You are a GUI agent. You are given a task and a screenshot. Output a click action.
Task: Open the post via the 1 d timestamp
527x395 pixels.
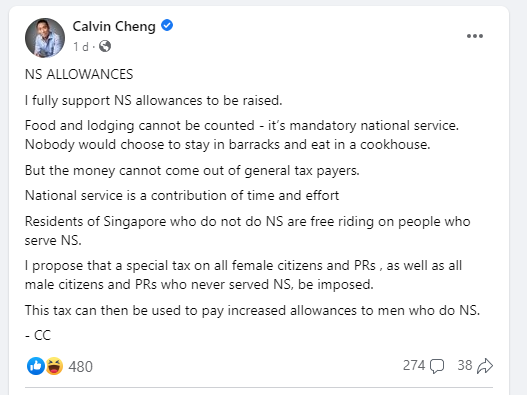point(81,47)
